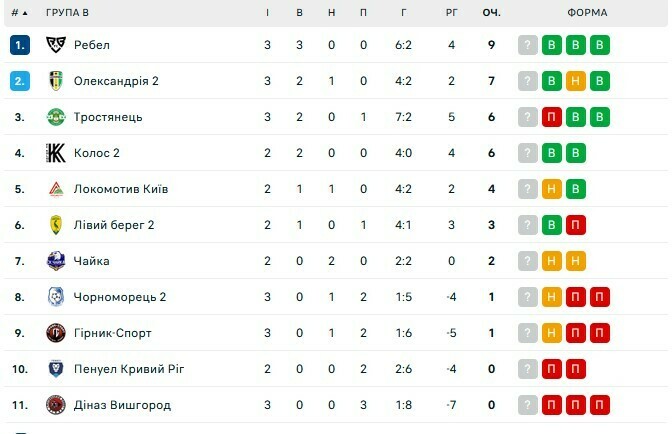Click Тростянець's red П loss form badge
This screenshot has width=672, height=434.
coord(551,117)
